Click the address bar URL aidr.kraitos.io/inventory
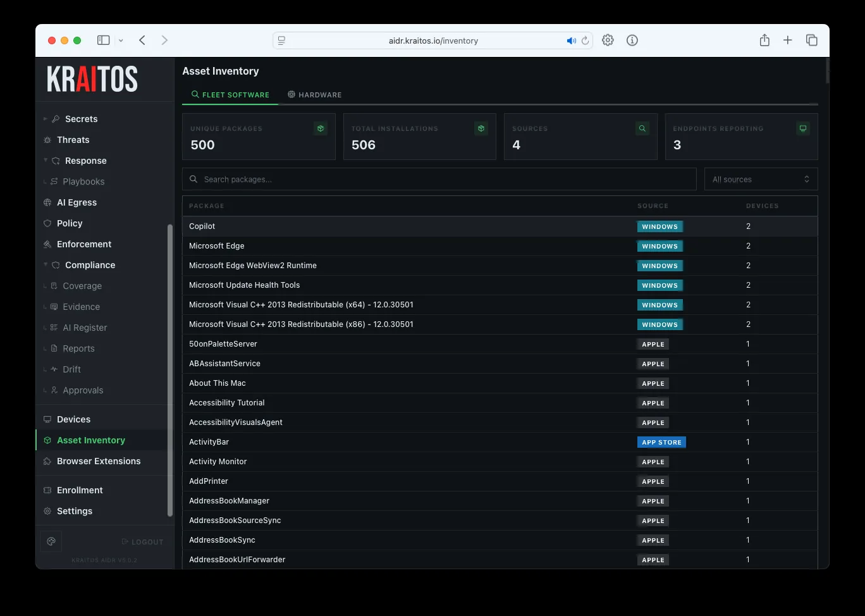The width and height of the screenshot is (865, 616). tap(433, 40)
